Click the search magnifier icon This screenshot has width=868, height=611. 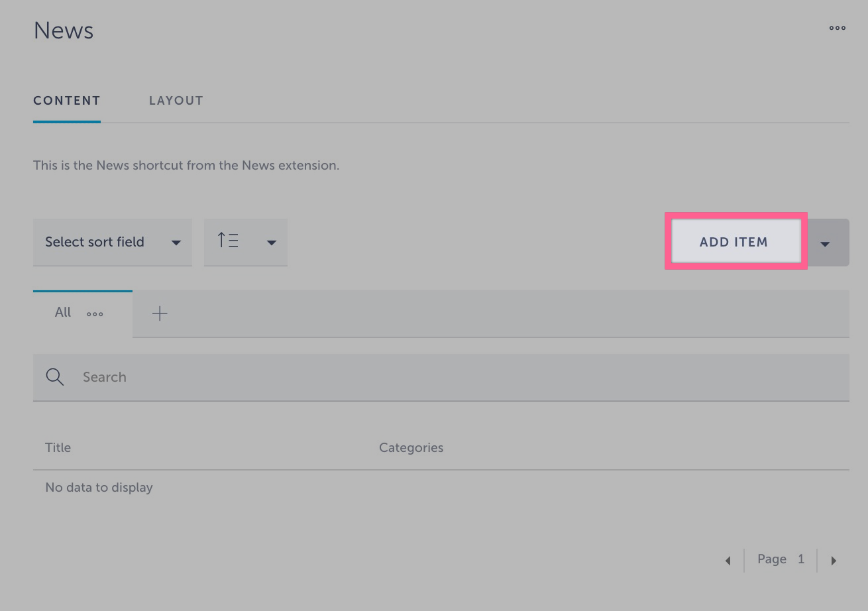[x=54, y=376]
